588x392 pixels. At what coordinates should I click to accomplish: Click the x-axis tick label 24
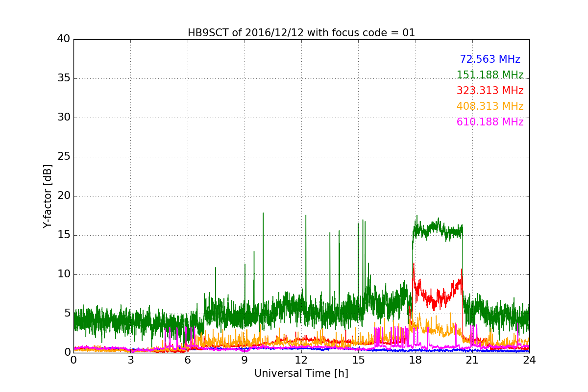pyautogui.click(x=529, y=360)
